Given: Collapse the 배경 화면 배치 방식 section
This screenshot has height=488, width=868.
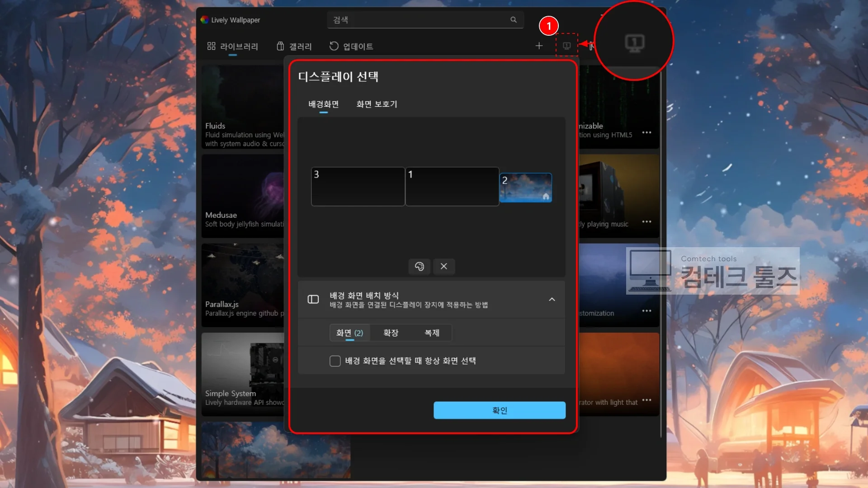Looking at the screenshot, I should [x=552, y=299].
